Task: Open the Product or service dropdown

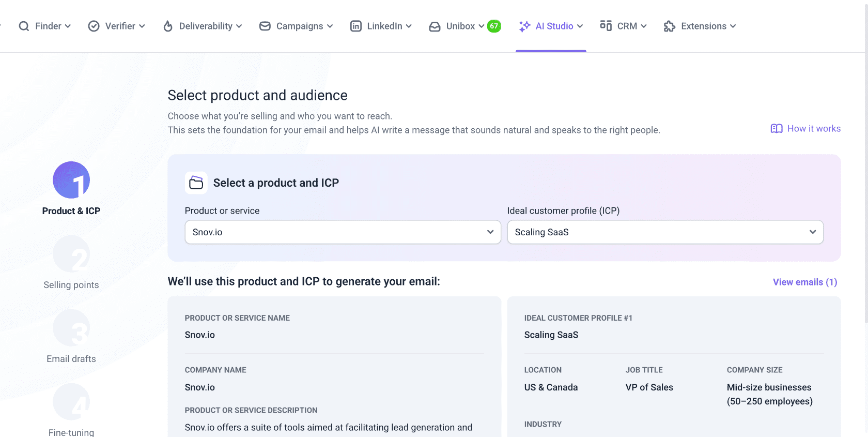Action: [343, 232]
